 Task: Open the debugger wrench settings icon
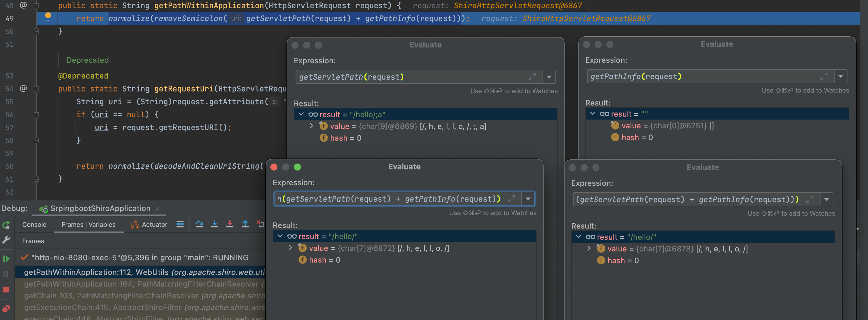coord(6,240)
